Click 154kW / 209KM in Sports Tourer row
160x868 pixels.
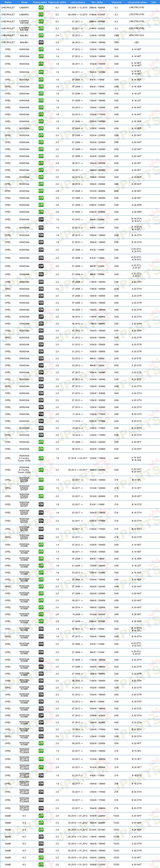click(97, 808)
